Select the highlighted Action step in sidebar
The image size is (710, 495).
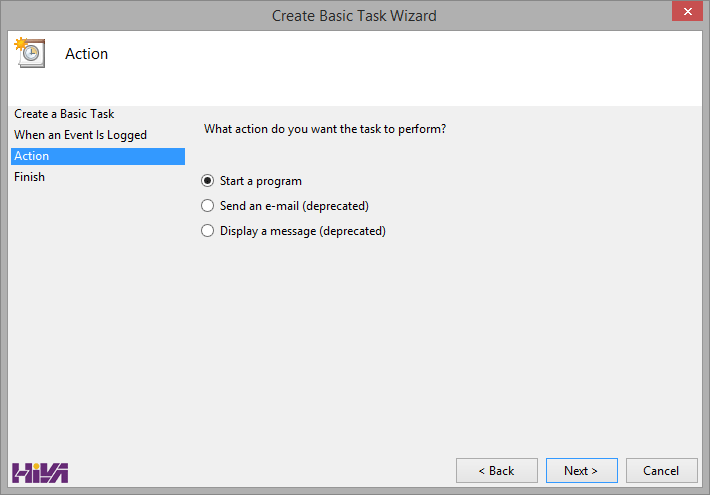(x=97, y=156)
